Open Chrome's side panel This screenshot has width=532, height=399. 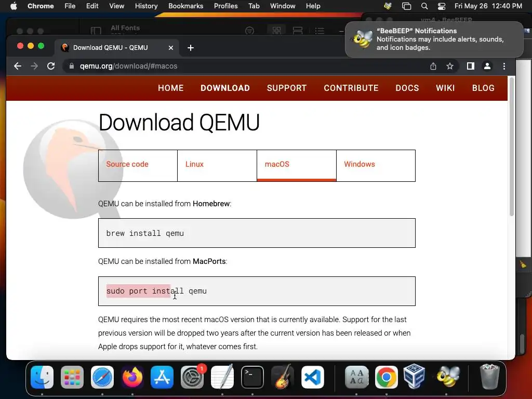pos(471,66)
